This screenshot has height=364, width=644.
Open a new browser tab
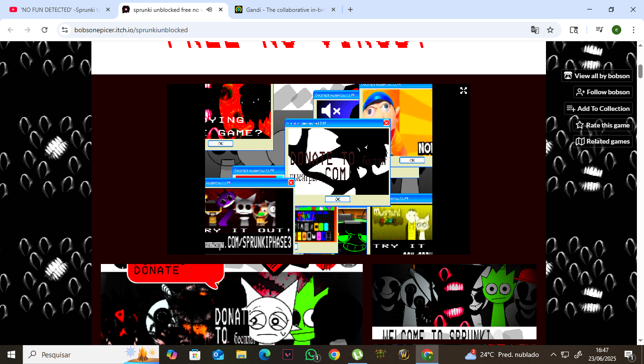point(350,9)
